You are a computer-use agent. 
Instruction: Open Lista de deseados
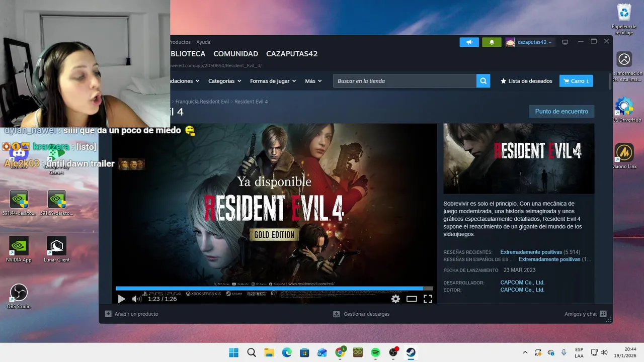click(x=526, y=81)
